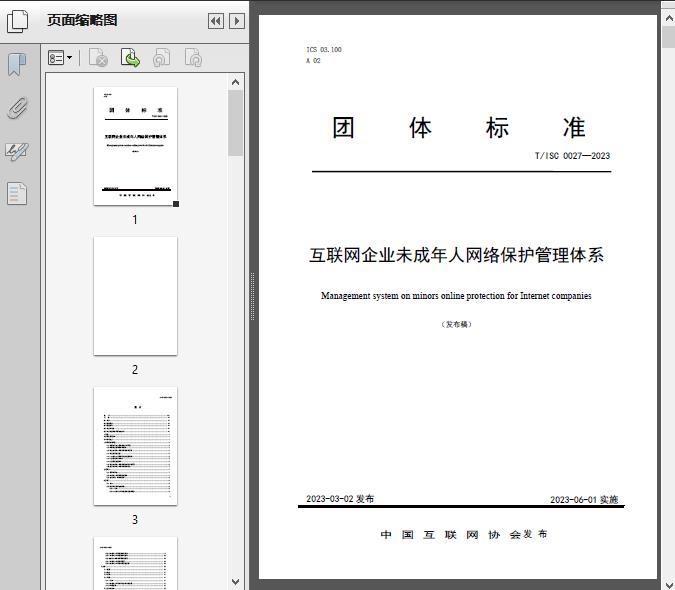Click page number label 2
675x590 pixels.
point(135,370)
